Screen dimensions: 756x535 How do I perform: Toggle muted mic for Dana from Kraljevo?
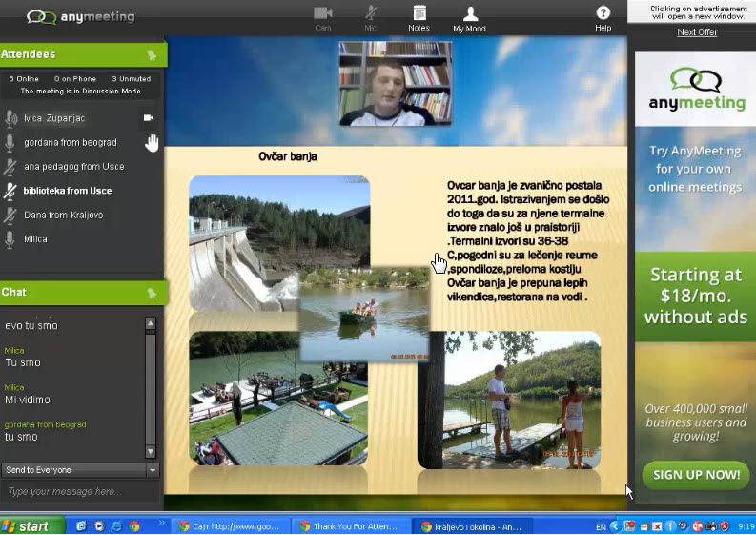10,216
